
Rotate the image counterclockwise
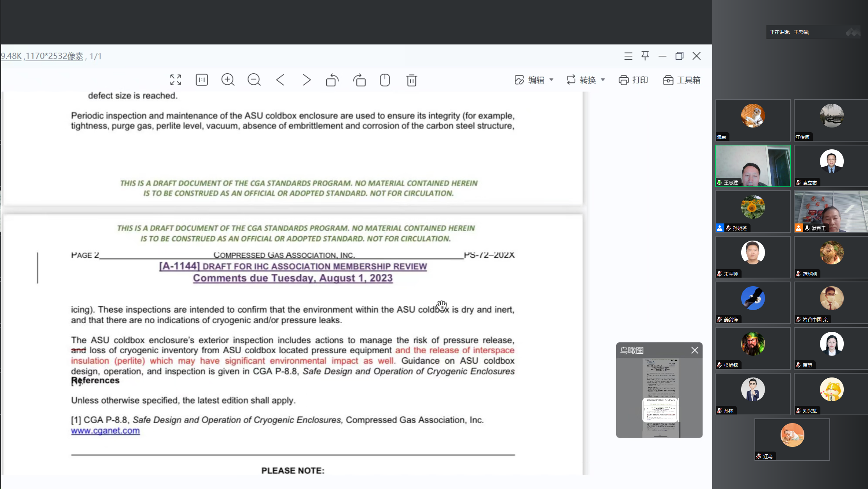(x=333, y=80)
